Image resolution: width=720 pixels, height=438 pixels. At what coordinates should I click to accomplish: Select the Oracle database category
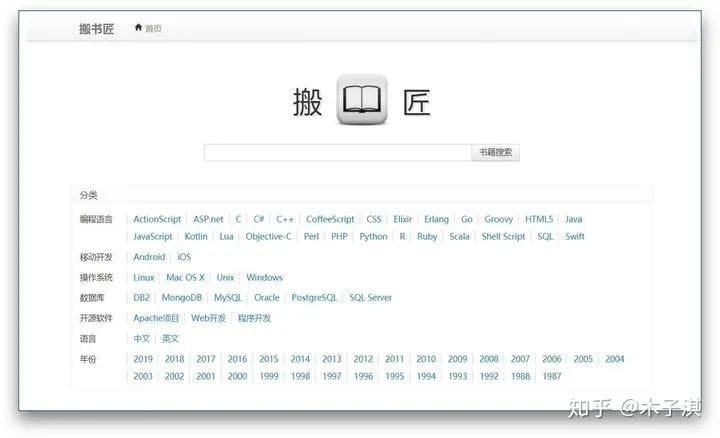click(267, 298)
